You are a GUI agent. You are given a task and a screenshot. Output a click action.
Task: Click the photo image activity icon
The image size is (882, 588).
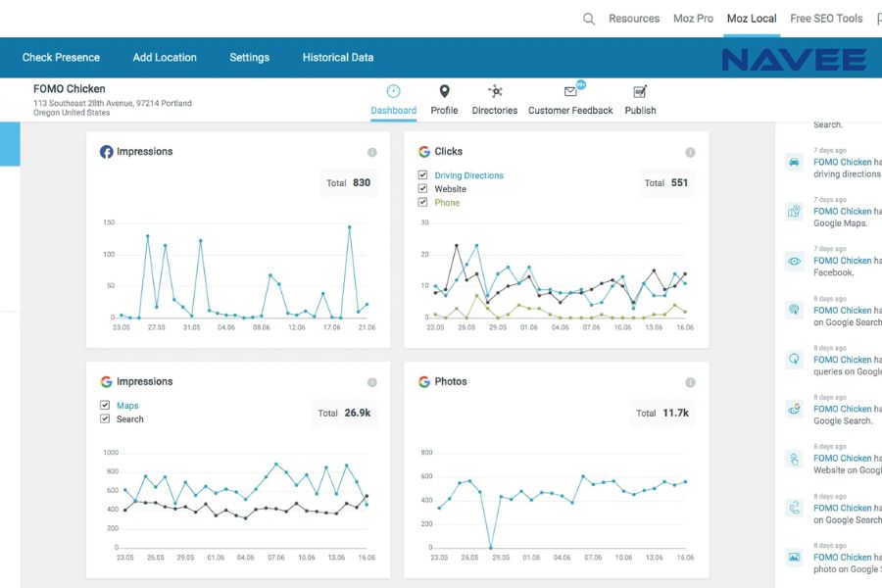(x=794, y=557)
